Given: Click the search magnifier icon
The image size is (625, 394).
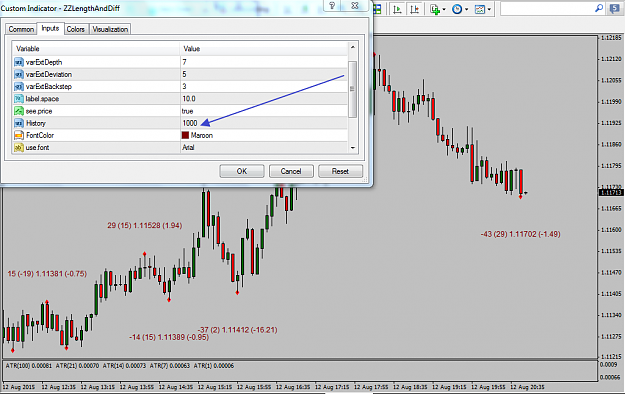Looking at the screenshot, I should coord(599,8).
